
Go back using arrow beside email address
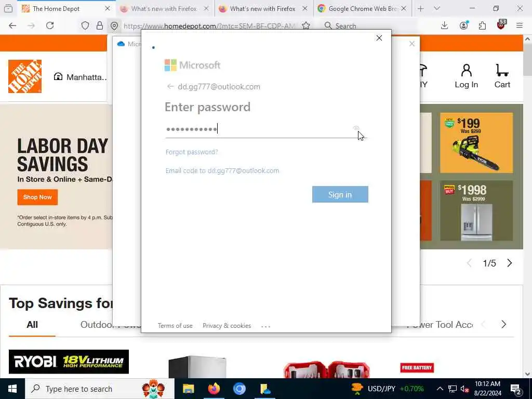pyautogui.click(x=170, y=87)
